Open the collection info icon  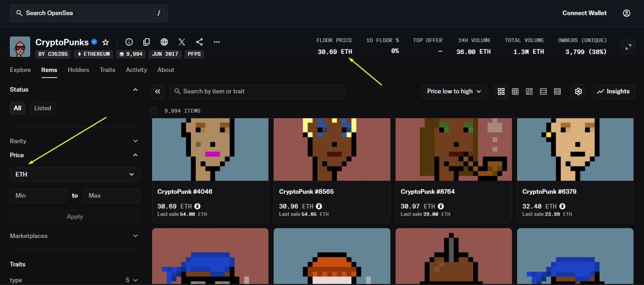coord(129,42)
